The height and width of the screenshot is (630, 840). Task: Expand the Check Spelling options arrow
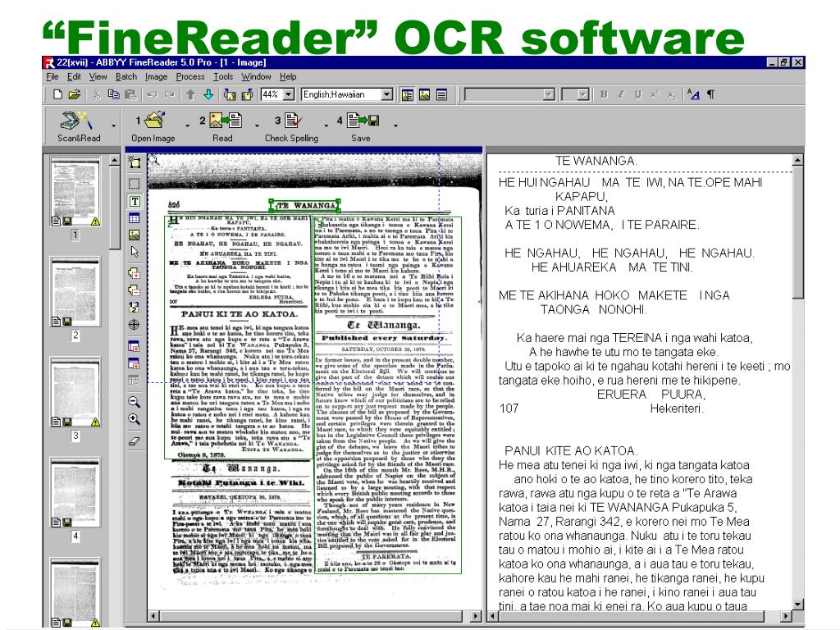click(326, 126)
